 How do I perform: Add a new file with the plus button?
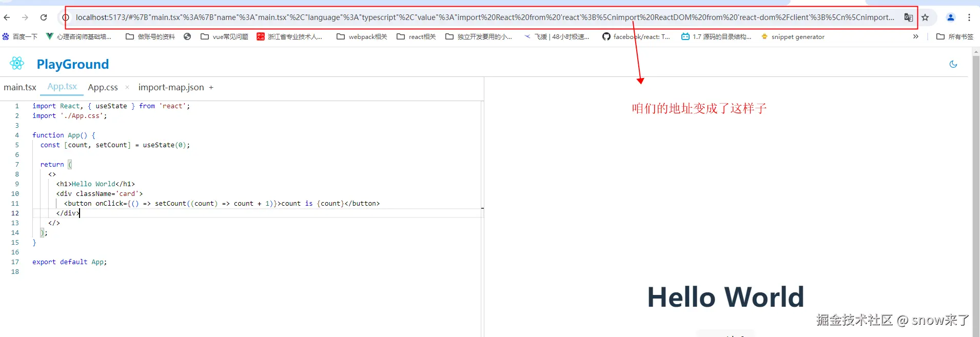tap(211, 87)
